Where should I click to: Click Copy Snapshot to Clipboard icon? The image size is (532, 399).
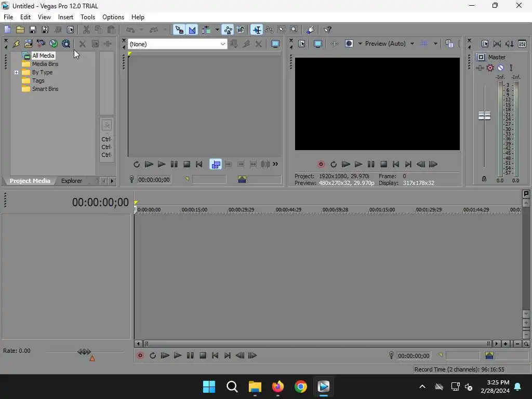point(449,44)
